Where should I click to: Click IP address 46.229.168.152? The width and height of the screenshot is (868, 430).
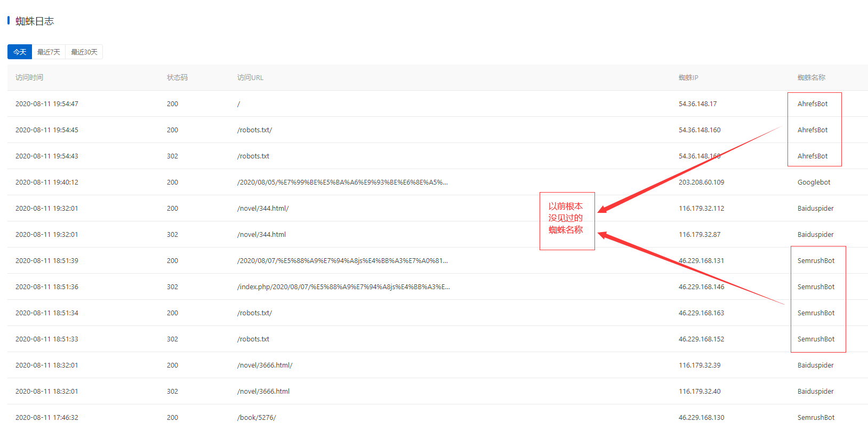(x=701, y=339)
